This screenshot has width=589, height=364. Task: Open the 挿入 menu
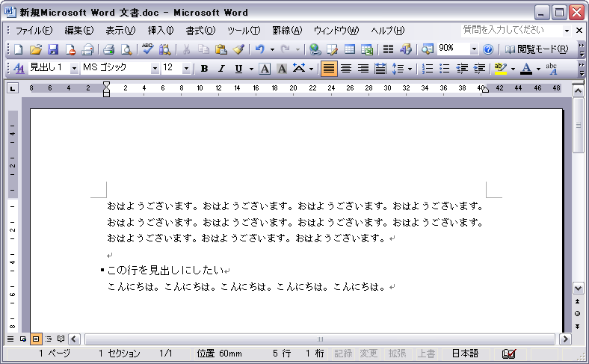pos(160,31)
